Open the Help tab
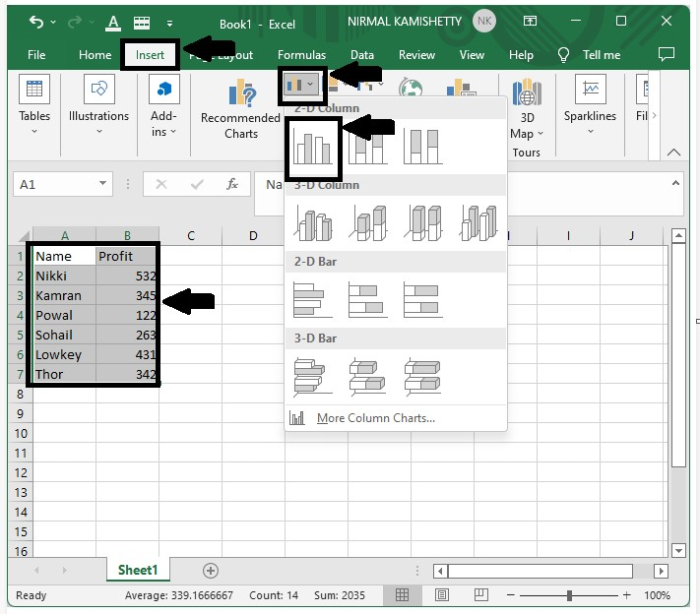Image resolution: width=700 pixels, height=614 pixels. (x=521, y=55)
